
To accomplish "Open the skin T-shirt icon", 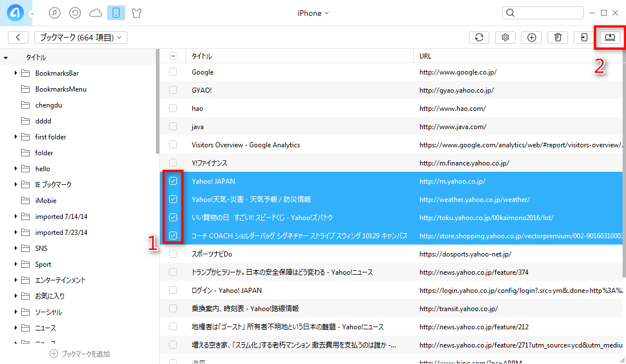I will pyautogui.click(x=137, y=13).
